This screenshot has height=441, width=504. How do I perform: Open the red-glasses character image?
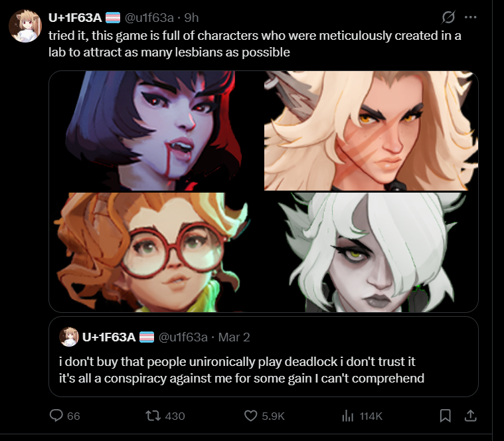pos(155,252)
